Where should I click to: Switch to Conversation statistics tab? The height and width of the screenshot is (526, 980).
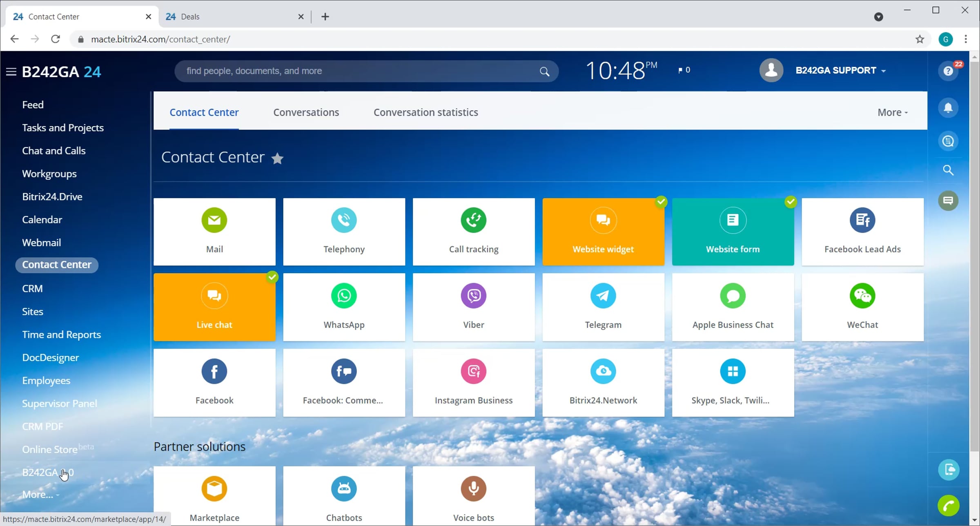pos(425,112)
